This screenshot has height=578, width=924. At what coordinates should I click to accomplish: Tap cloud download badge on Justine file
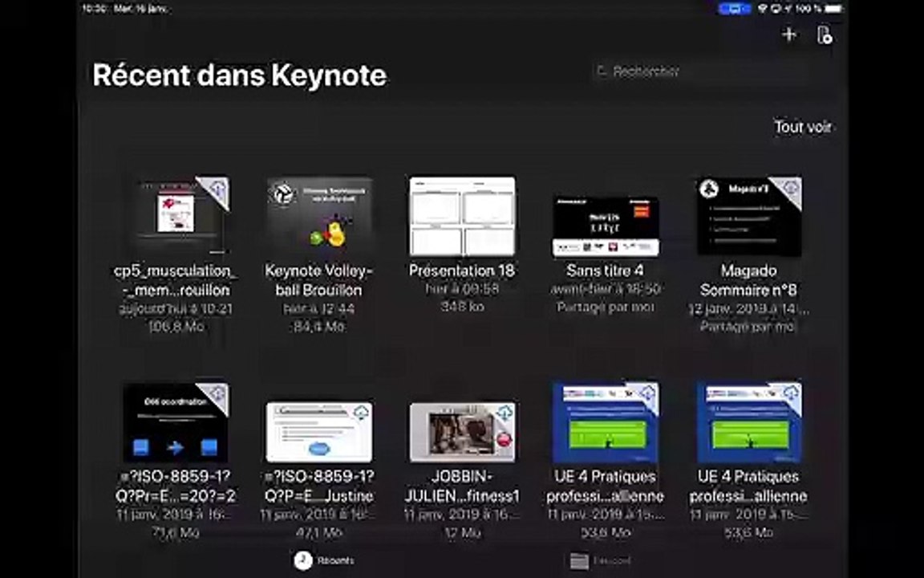[x=361, y=413]
